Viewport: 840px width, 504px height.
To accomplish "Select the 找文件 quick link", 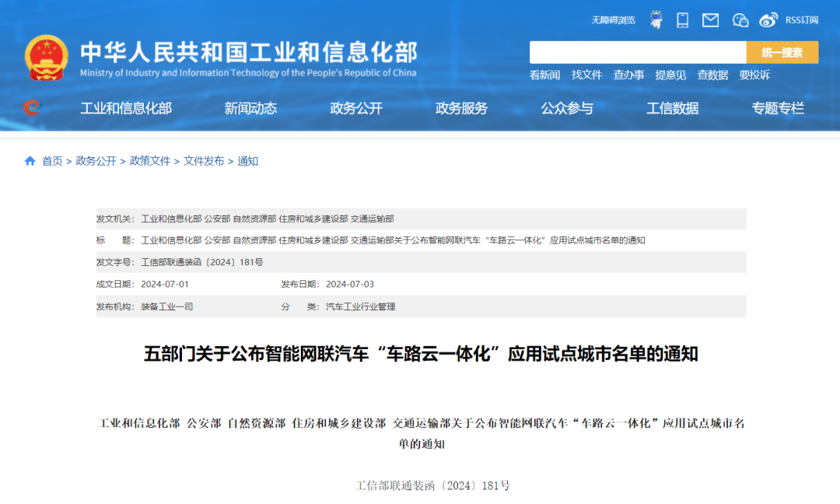I will 586,75.
